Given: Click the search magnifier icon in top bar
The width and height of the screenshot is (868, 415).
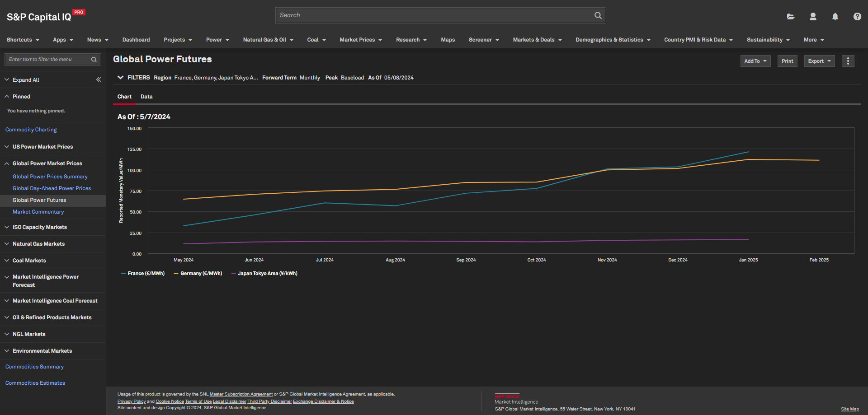Looking at the screenshot, I should pyautogui.click(x=598, y=15).
